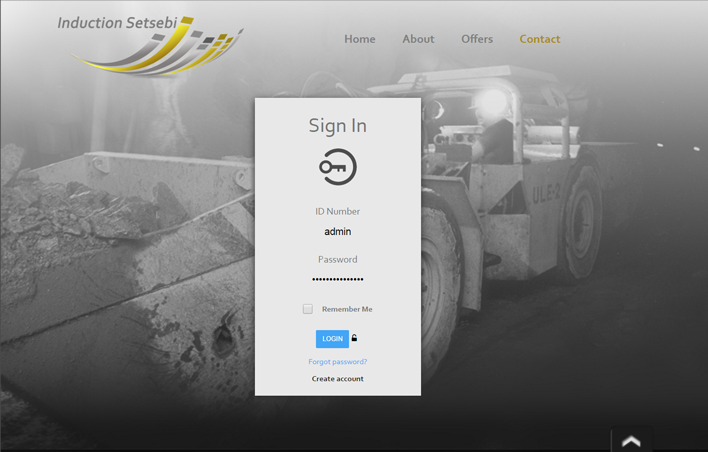Tick the Remember Me checkbox

(x=308, y=309)
